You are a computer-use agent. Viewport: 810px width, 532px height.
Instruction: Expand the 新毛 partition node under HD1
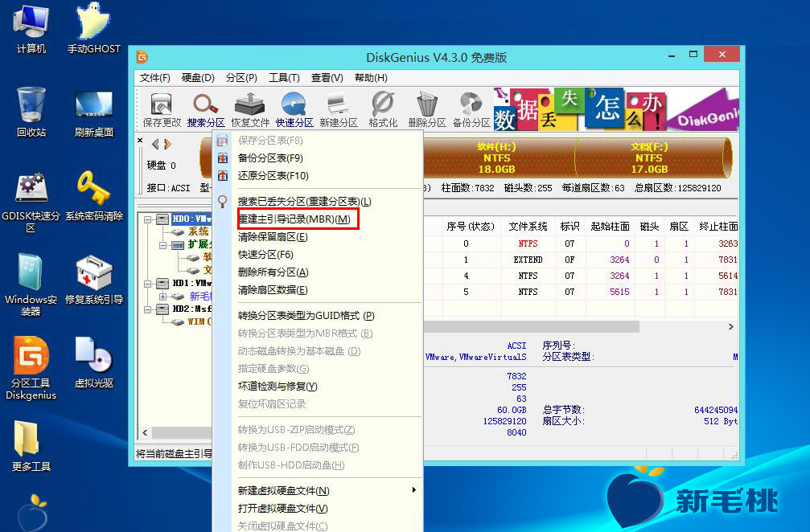162,297
